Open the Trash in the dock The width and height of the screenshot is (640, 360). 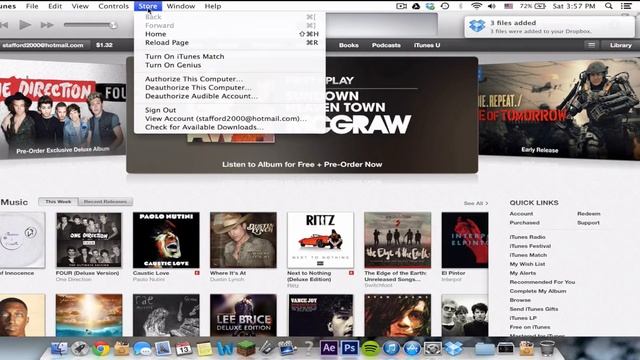547,348
